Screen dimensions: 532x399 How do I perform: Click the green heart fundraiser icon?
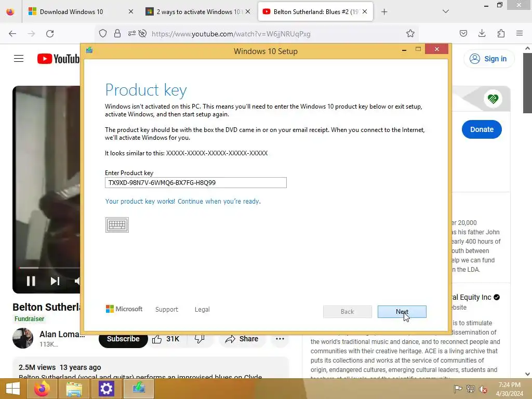(x=493, y=99)
